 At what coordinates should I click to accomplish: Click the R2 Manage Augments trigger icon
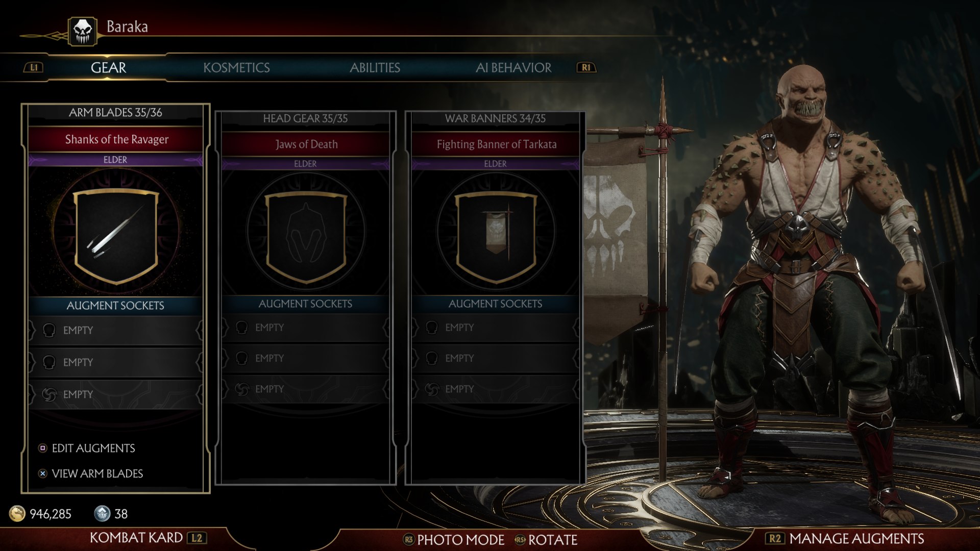[x=775, y=538]
